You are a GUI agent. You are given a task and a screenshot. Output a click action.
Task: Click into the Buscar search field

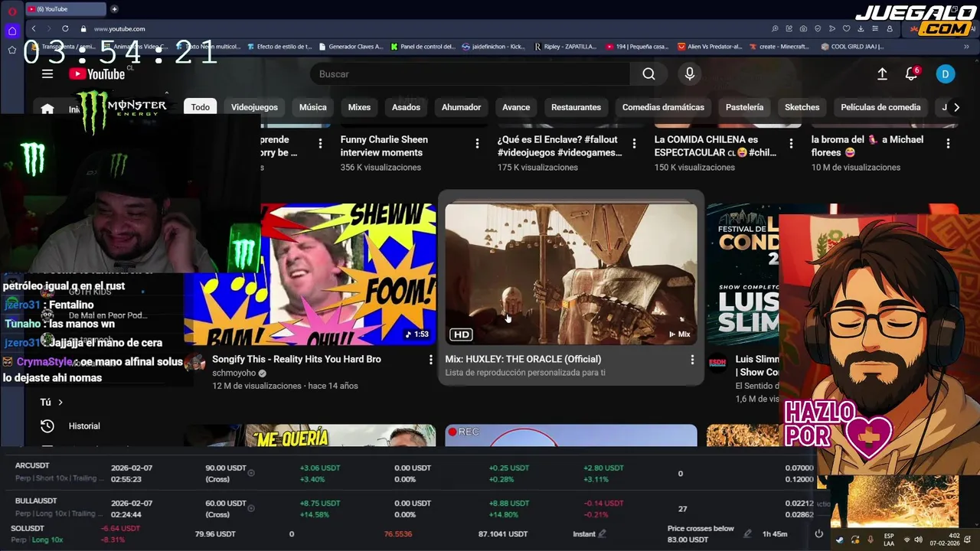[x=470, y=74]
